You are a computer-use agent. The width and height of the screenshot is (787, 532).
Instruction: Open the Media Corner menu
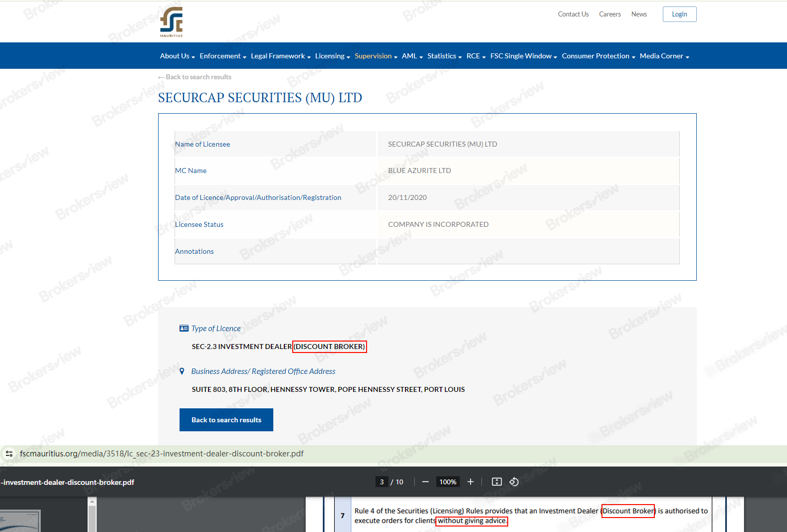(x=664, y=56)
